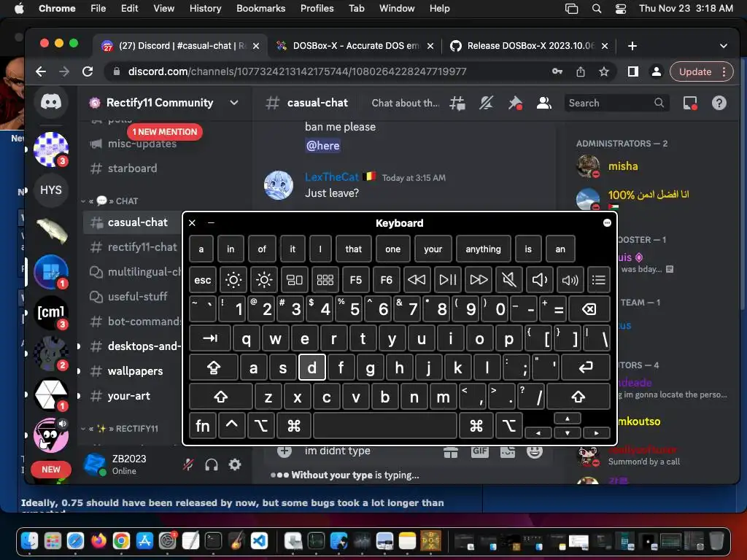Open pinned messages icon
The height and width of the screenshot is (560, 747).
coord(515,103)
